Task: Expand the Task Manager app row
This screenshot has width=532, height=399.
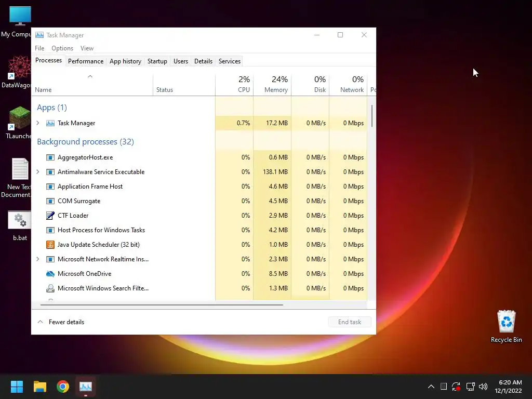Action: (x=38, y=123)
